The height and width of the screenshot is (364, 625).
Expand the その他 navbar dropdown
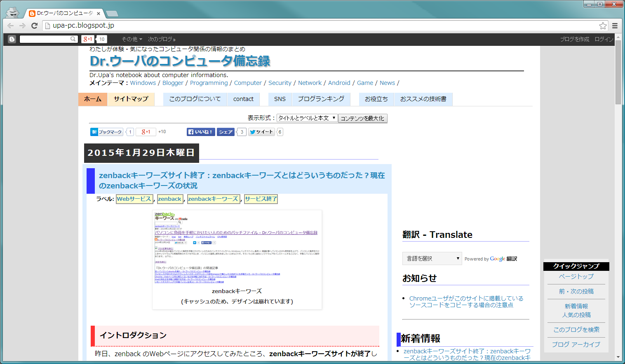pos(132,39)
